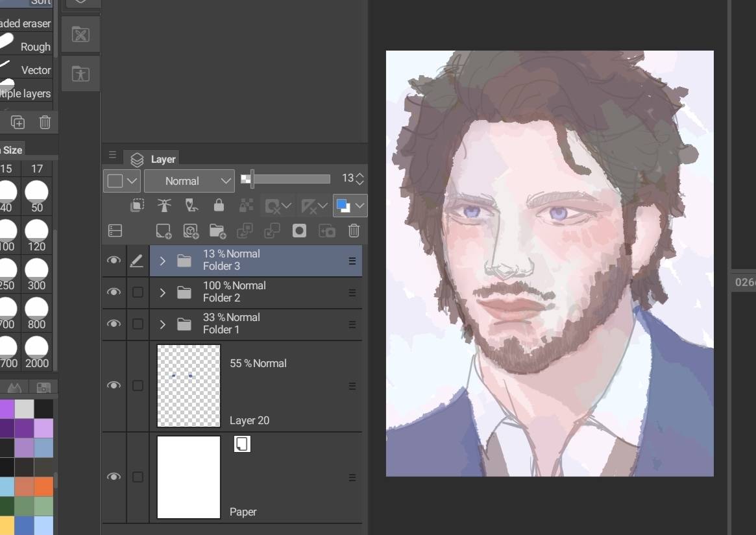Screen dimensions: 756x535
Task: Hide the Paper layer using its eye icon
Action: pos(114,477)
